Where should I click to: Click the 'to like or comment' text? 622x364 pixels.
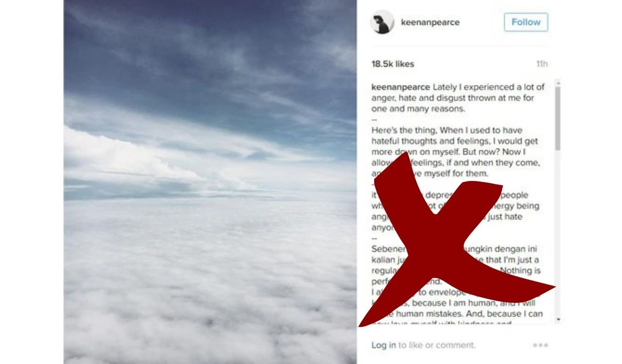pos(437,345)
